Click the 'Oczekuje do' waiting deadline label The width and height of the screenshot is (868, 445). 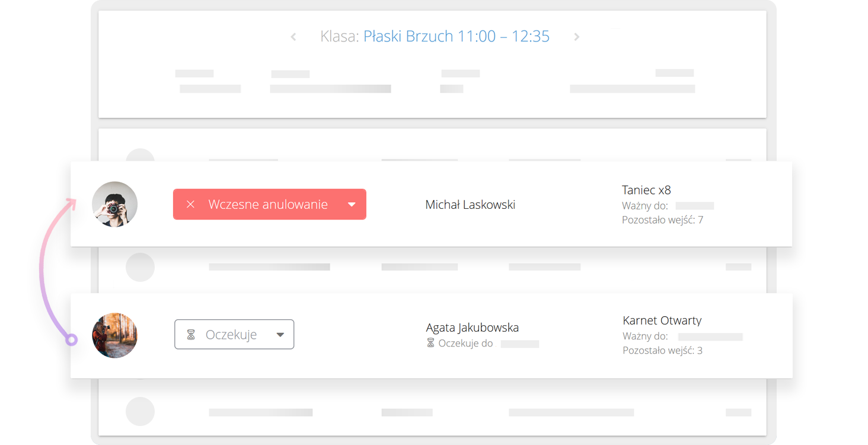tap(465, 344)
